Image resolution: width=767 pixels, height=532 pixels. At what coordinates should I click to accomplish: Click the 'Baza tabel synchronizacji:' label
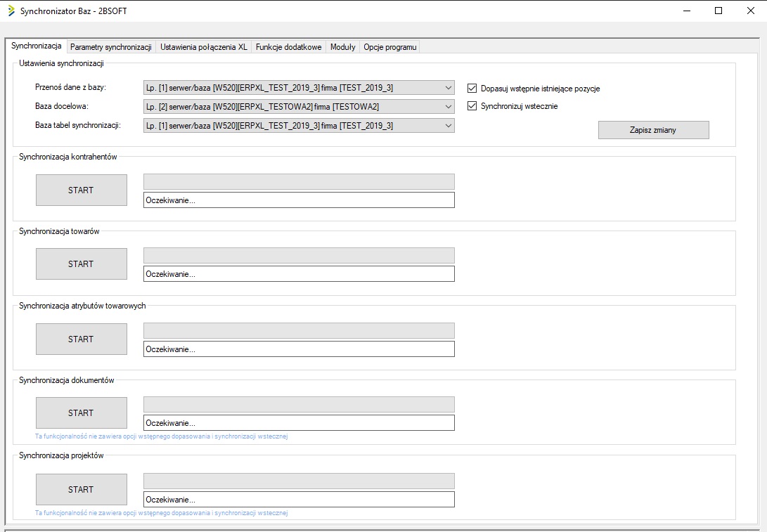[x=78, y=125]
